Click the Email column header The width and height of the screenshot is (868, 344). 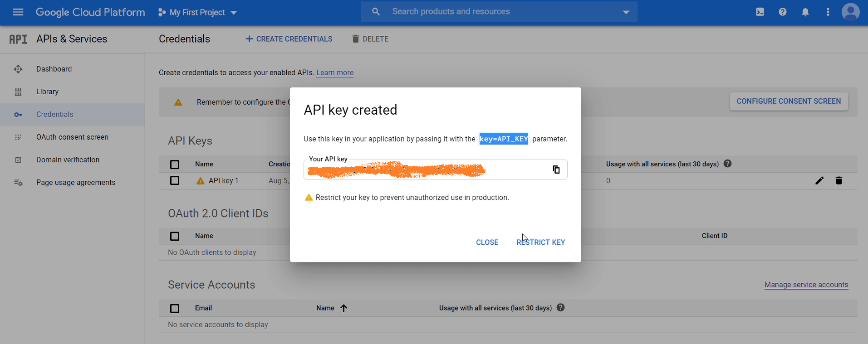(203, 308)
